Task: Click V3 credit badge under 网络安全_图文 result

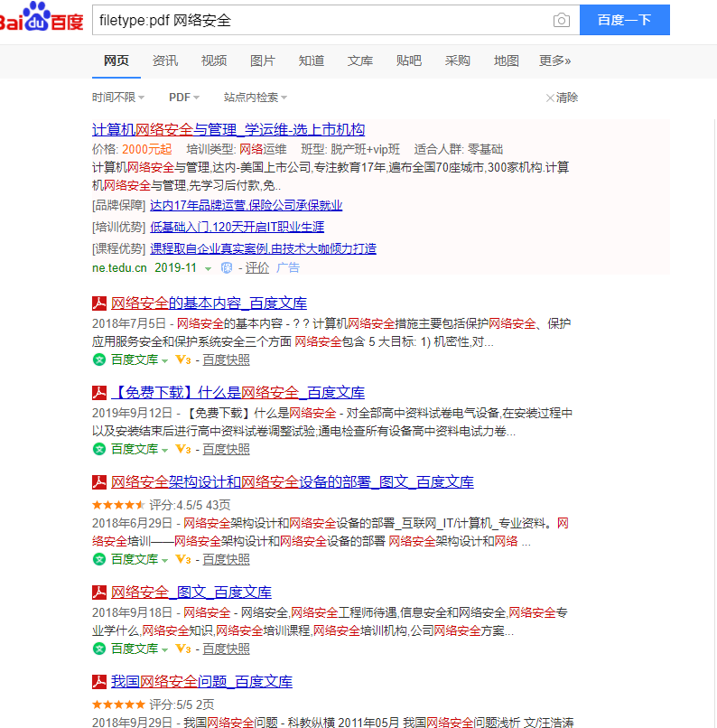Action: click(182, 649)
